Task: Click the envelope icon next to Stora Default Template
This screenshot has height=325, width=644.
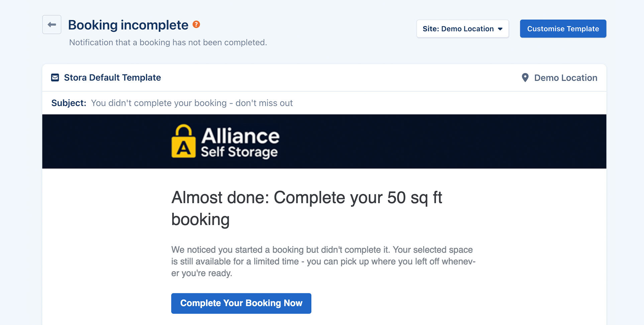Action: pyautogui.click(x=55, y=77)
